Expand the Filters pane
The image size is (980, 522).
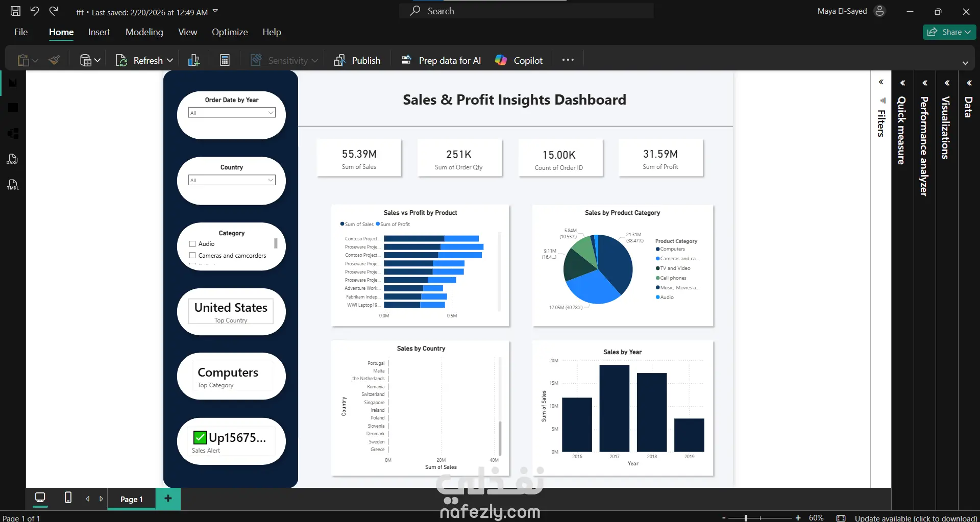(x=881, y=82)
